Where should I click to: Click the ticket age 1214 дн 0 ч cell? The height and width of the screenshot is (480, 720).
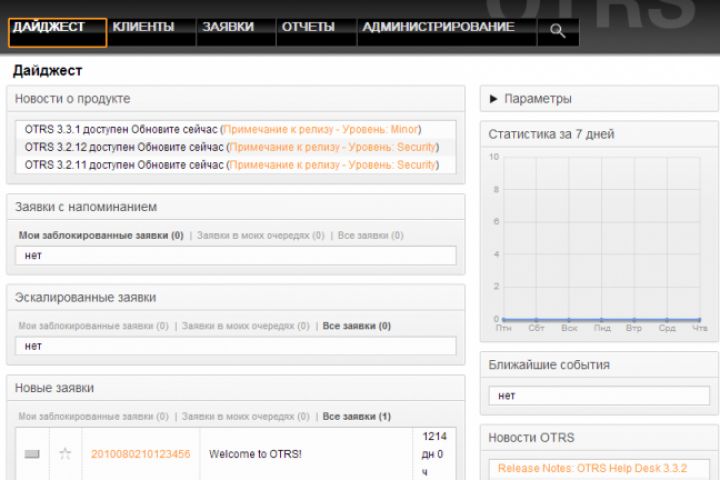pos(434,454)
